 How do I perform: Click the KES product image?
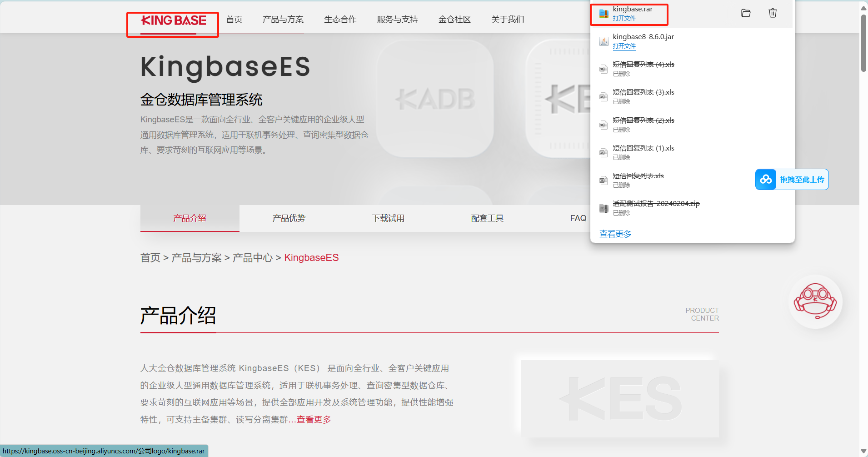620,399
